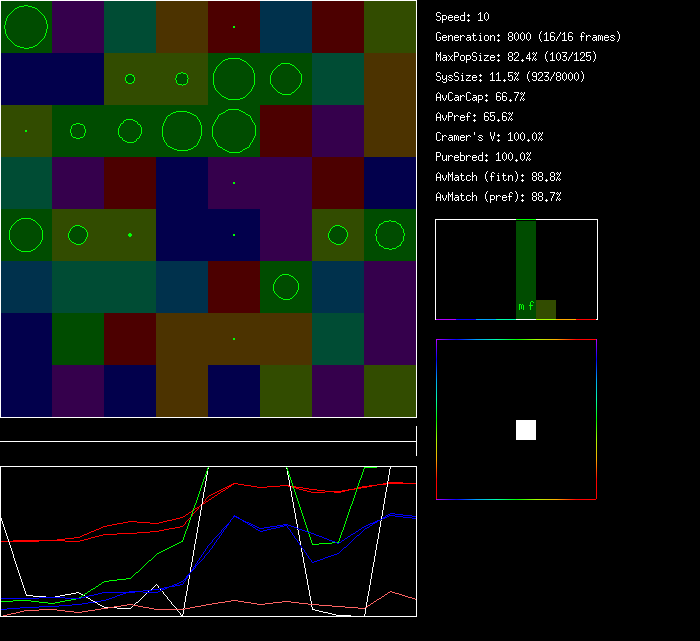Select the short olive bar beside the green bar
The width and height of the screenshot is (700, 641).
(546, 309)
